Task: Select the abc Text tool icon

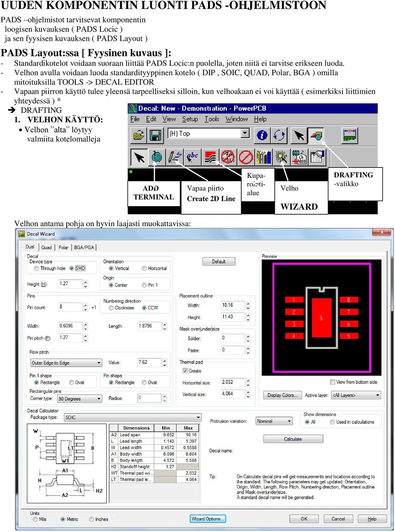Action: click(x=192, y=157)
